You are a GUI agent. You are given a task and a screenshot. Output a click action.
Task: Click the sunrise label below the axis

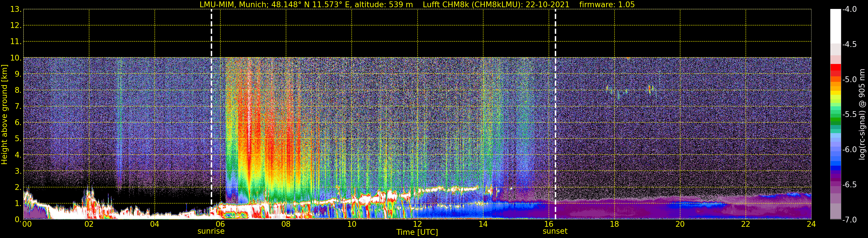(x=211, y=231)
